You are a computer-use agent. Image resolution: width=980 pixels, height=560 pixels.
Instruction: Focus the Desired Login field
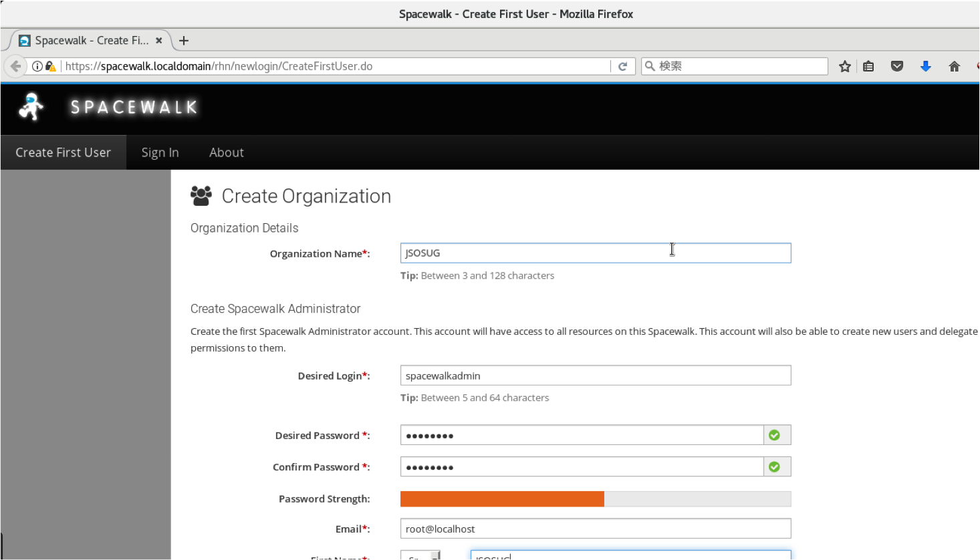tap(596, 376)
